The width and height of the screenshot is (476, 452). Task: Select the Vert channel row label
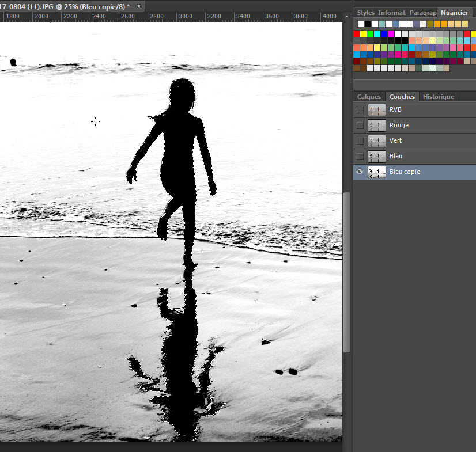point(395,140)
